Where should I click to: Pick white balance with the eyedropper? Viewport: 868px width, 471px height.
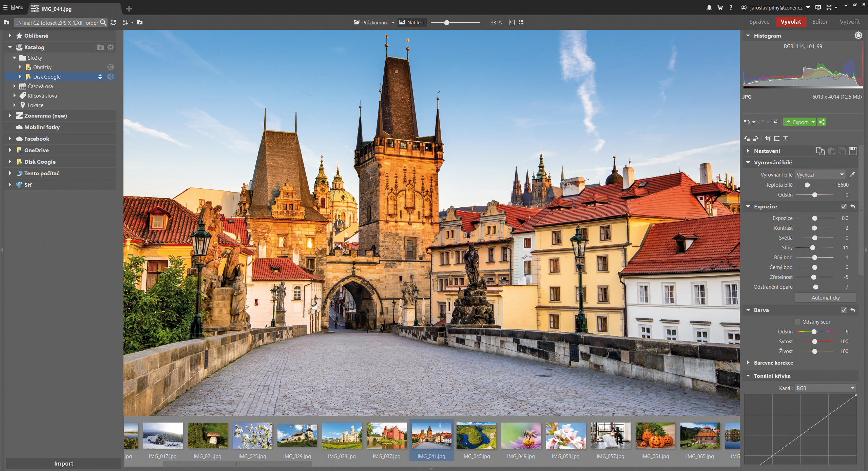pos(852,175)
